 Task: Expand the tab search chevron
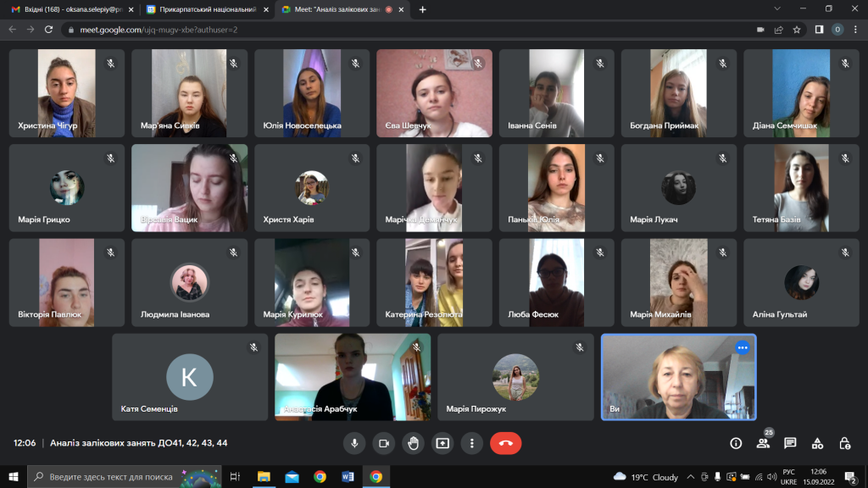click(x=778, y=8)
